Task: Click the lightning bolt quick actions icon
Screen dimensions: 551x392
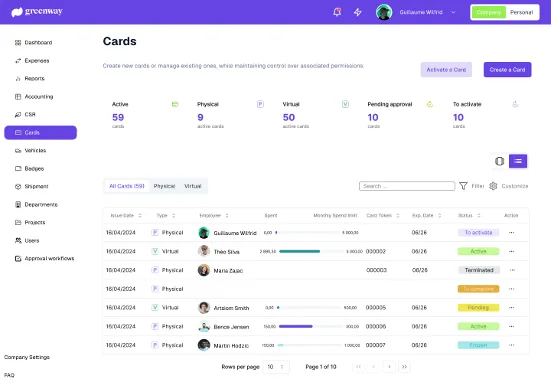Action: [357, 12]
